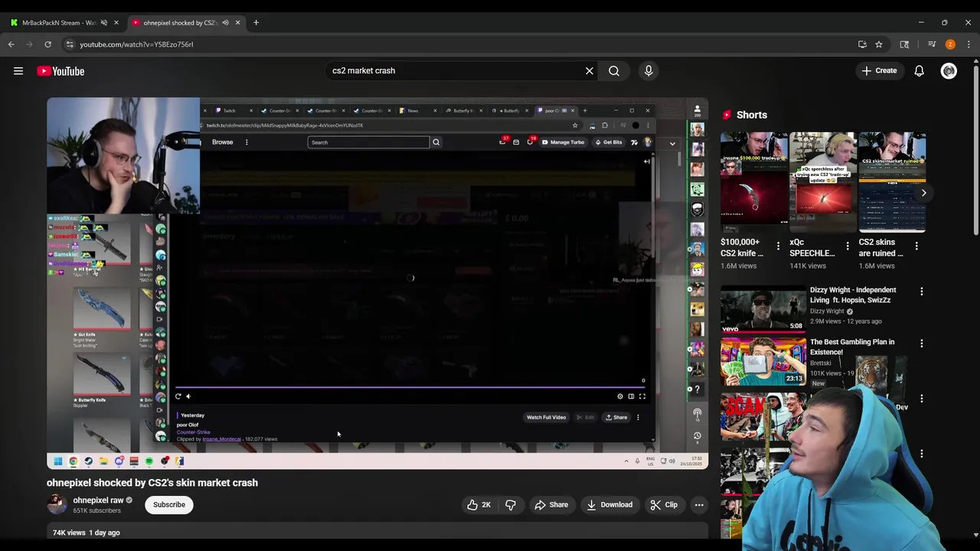The height and width of the screenshot is (551, 980).
Task: Open the YouTube account avatar menu
Action: (949, 71)
